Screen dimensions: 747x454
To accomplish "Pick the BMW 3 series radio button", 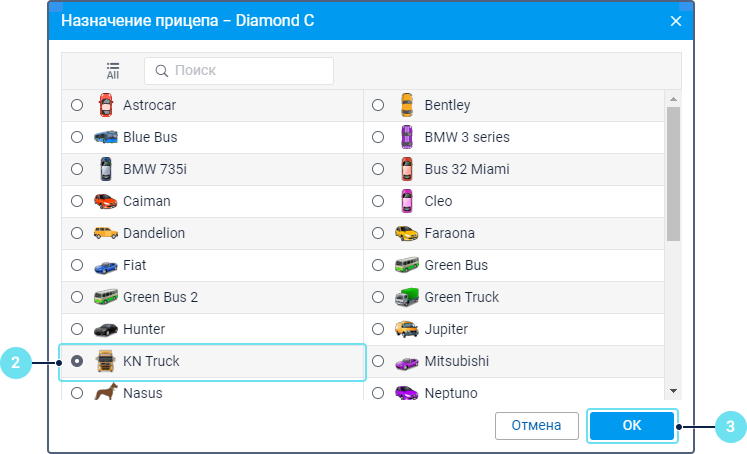I will [x=378, y=137].
